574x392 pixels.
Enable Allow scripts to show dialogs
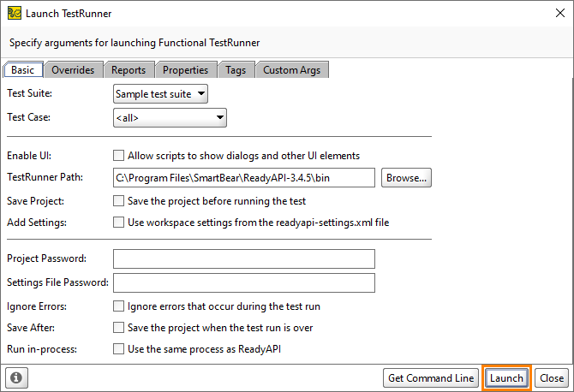[118, 156]
